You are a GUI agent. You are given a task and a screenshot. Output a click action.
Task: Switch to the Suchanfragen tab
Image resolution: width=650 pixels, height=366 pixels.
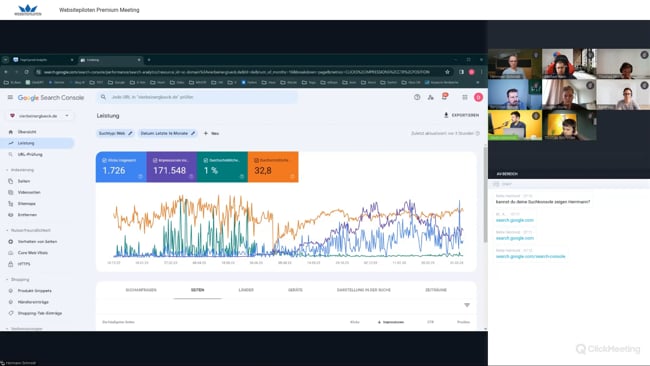141,290
